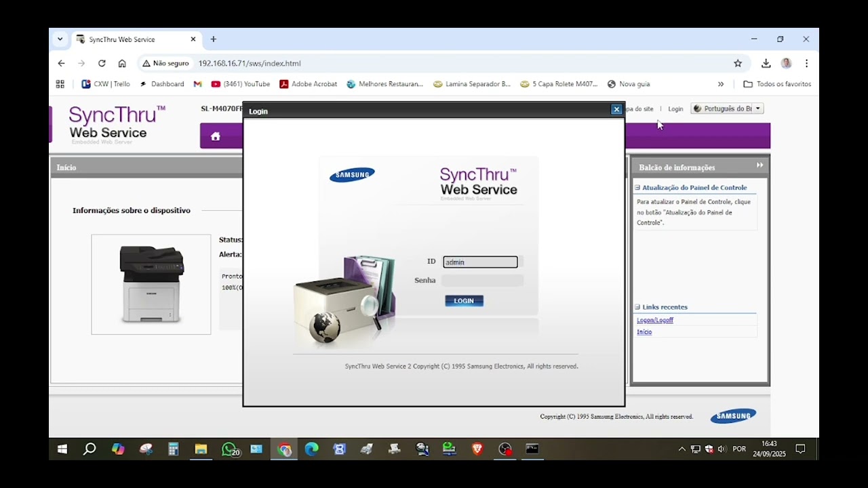Image resolution: width=868 pixels, height=488 pixels.
Task: Open the CXW | Trello bookmark
Action: click(x=106, y=84)
